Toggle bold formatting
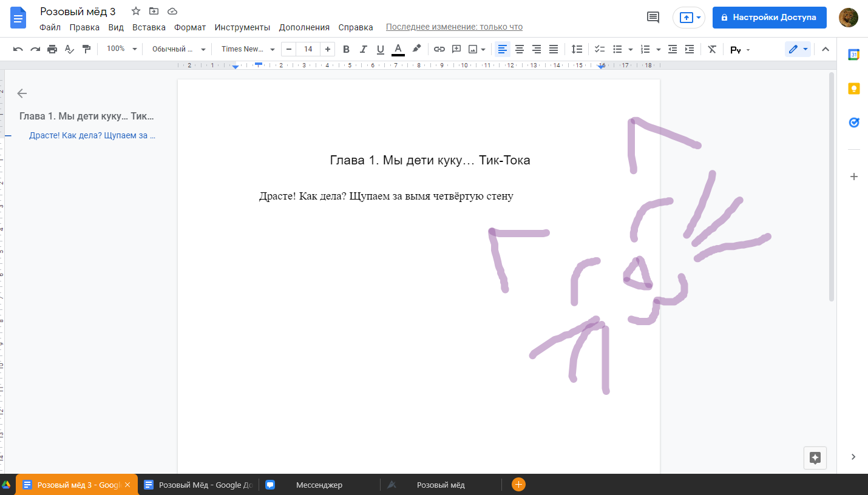The height and width of the screenshot is (495, 868). pos(346,49)
